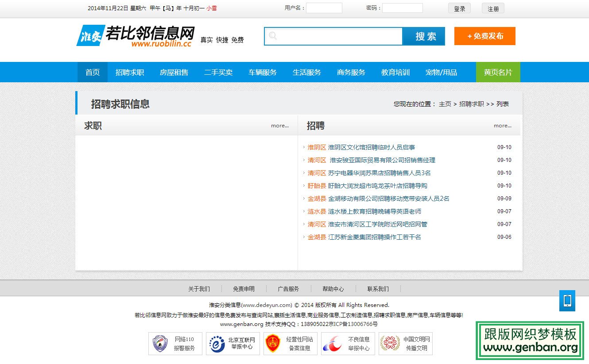Click the magnifier icon in the search box
The image size is (589, 364).
coord(274,36)
